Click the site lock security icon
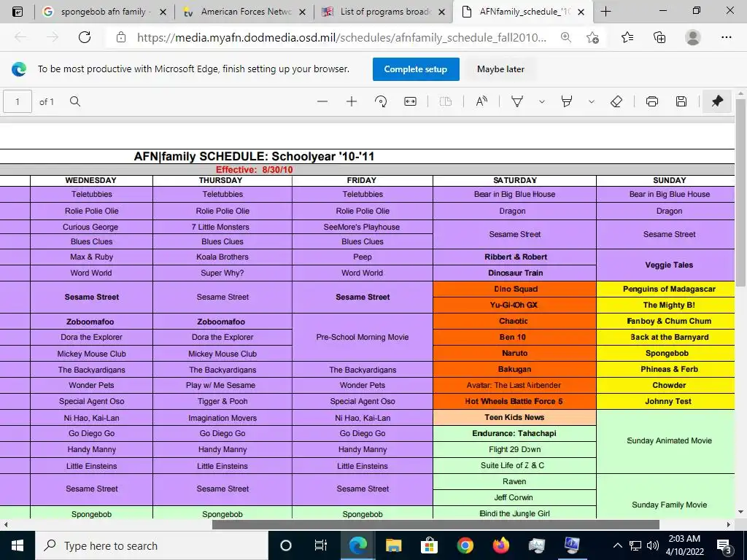Image resolution: width=747 pixels, height=560 pixels. click(121, 37)
